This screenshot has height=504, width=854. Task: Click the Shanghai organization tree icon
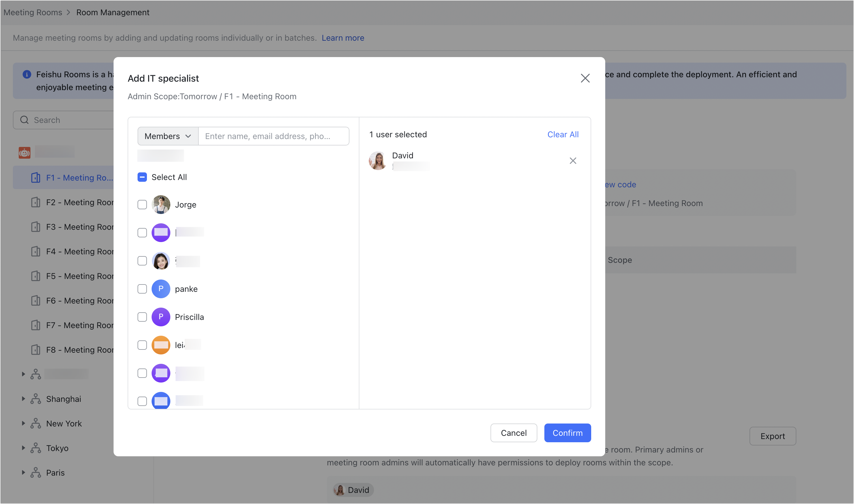[35, 398]
